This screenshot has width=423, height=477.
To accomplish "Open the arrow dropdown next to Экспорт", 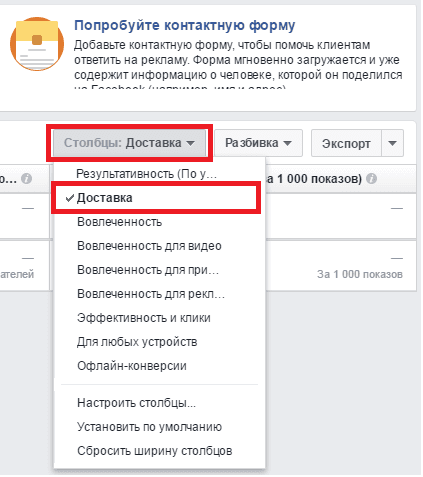I will (392, 143).
